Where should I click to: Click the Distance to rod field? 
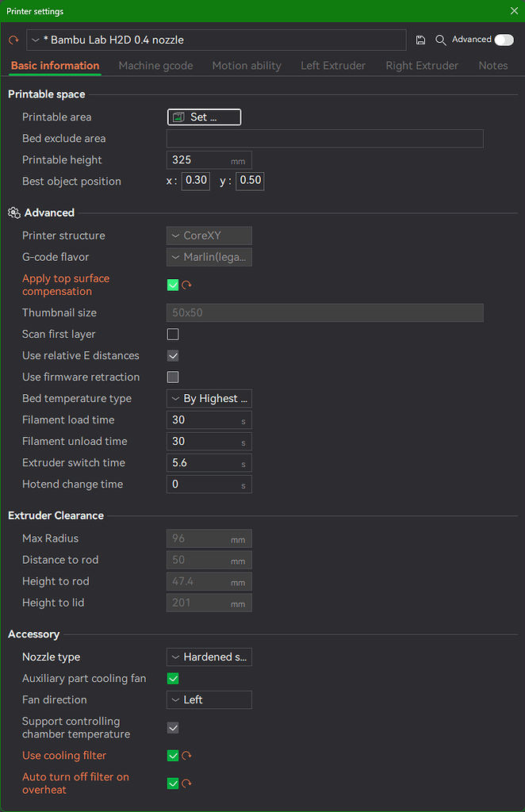click(209, 561)
